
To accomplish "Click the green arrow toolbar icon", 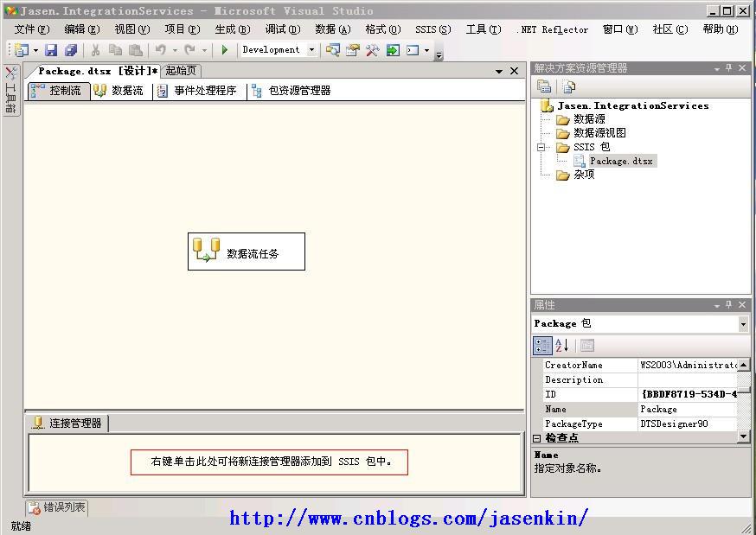I will pyautogui.click(x=393, y=49).
